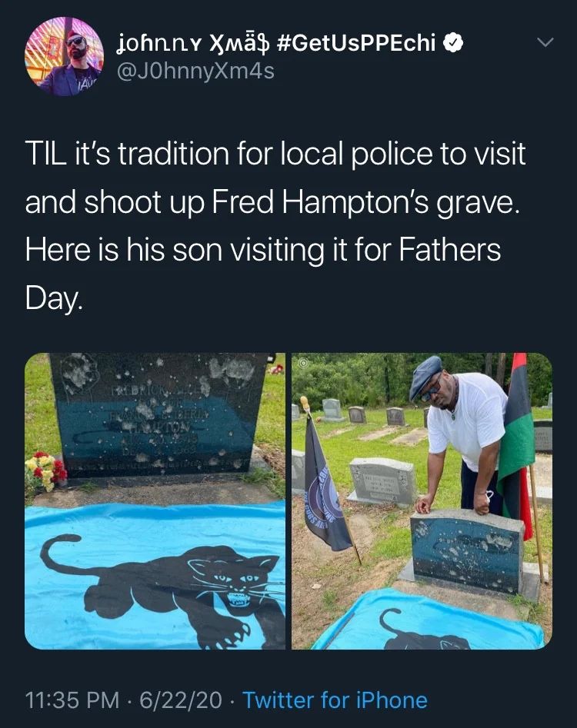The width and height of the screenshot is (577, 728).
Task: Click the 6/22/20 date
Action: [x=181, y=700]
